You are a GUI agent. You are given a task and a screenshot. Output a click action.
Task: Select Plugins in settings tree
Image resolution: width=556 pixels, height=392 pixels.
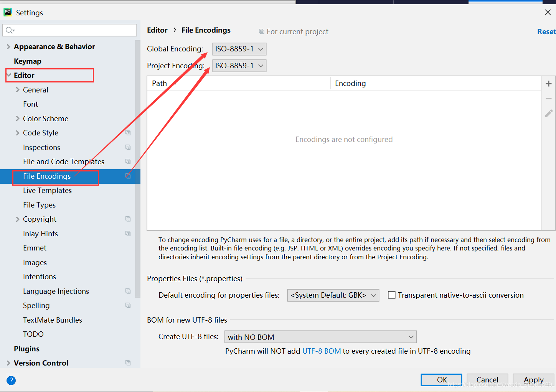click(26, 349)
